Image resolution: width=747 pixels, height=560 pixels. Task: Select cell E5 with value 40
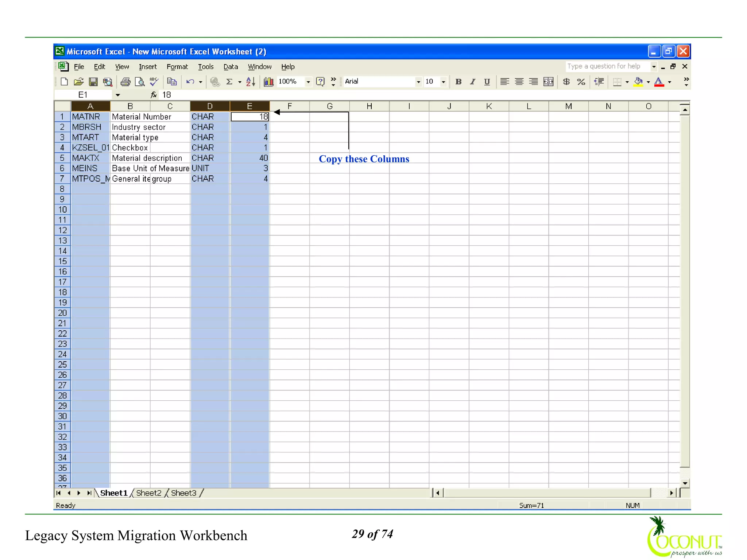pyautogui.click(x=250, y=158)
